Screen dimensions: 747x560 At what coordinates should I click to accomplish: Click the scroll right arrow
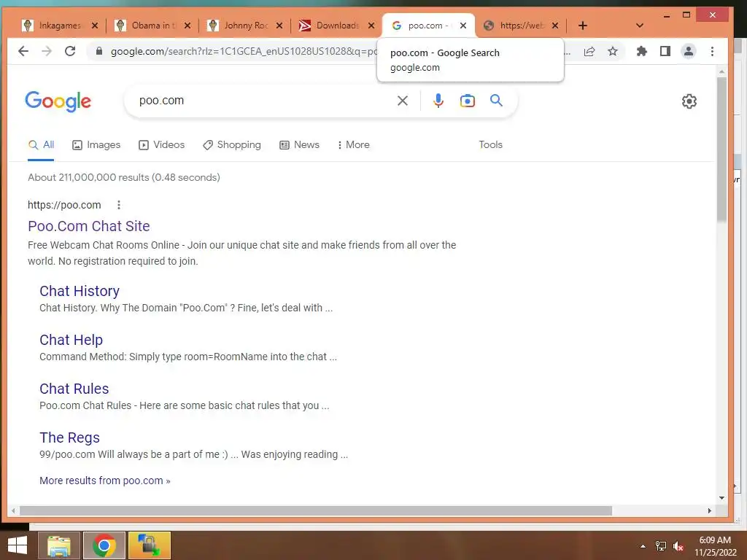tap(709, 511)
